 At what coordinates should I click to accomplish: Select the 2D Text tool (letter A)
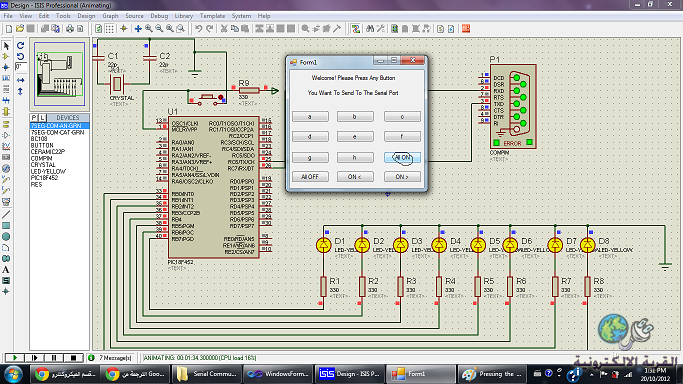coord(6,269)
